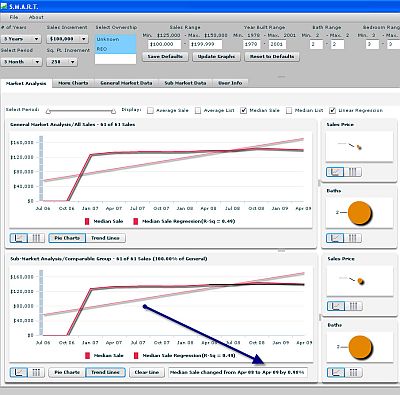The width and height of the screenshot is (400, 395).
Task: Open the Sub Market Data tab
Action: tap(185, 83)
